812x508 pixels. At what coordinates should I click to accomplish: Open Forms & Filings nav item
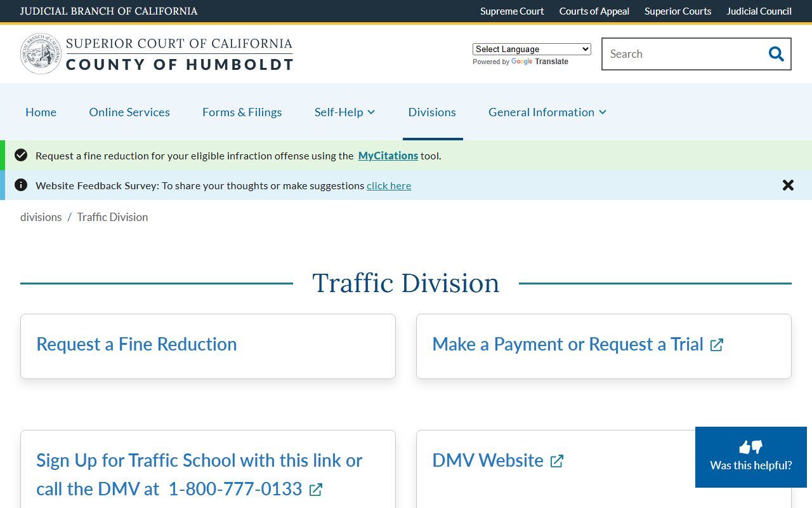tap(242, 112)
